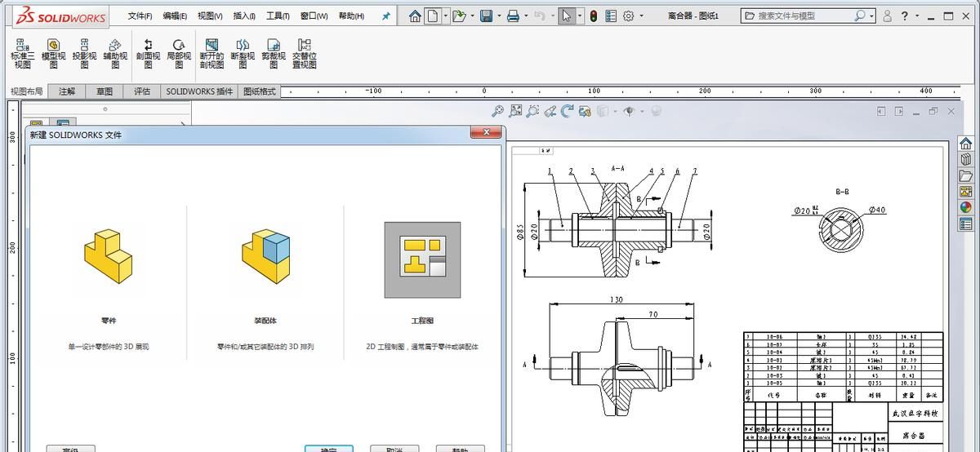Click the New document icon in the toolbar

432,16
